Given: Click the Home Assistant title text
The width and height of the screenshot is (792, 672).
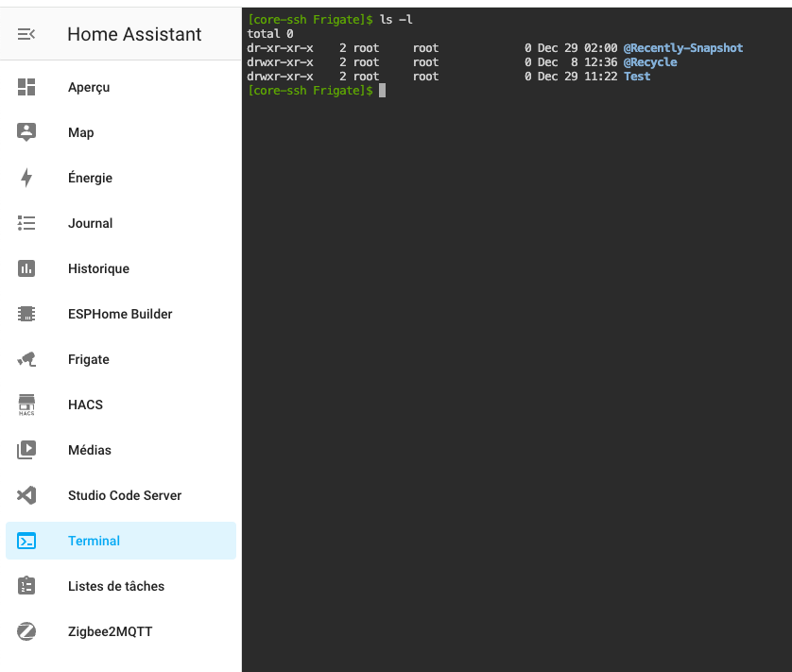Looking at the screenshot, I should (x=134, y=34).
